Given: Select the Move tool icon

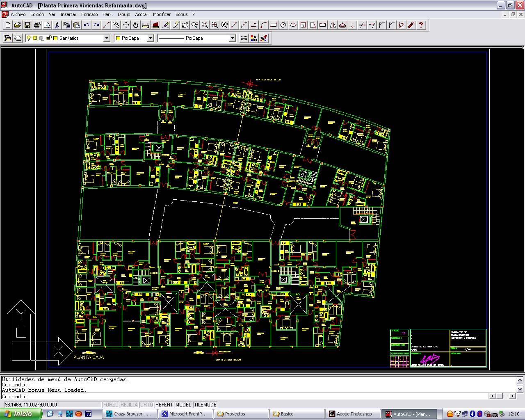Looking at the screenshot, I should pos(126,25).
